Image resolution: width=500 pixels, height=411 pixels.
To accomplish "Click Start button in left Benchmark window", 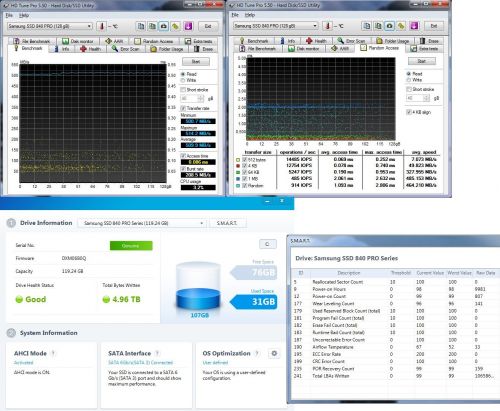I will [x=196, y=62].
